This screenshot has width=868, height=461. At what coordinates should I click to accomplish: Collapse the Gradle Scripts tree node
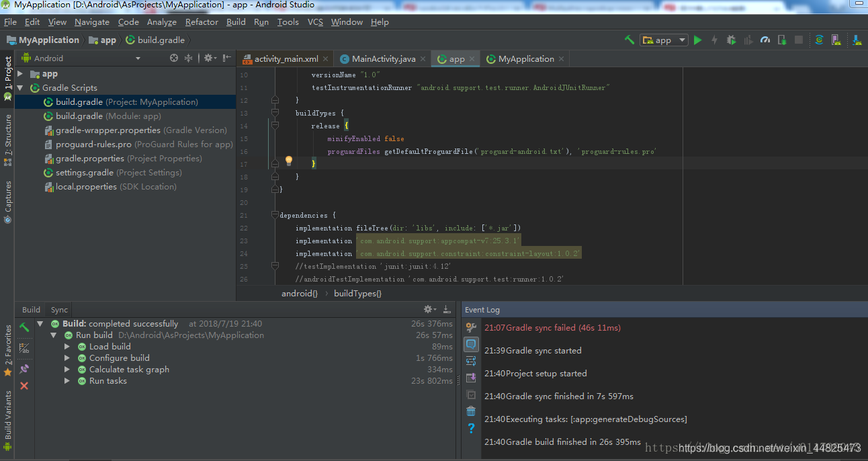tap(20, 88)
